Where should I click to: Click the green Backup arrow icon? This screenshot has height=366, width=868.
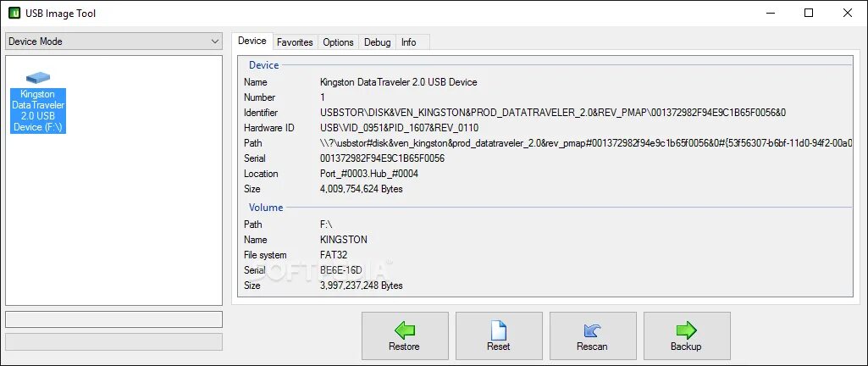point(687,330)
